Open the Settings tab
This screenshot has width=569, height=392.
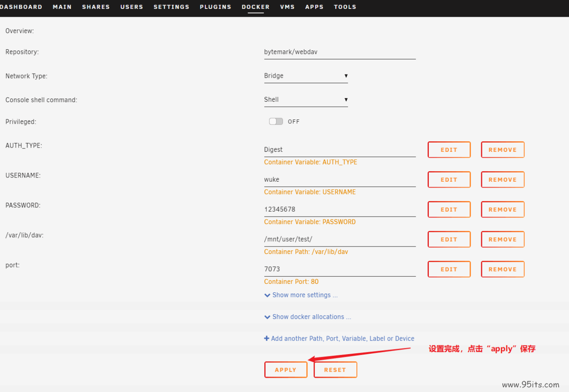pyautogui.click(x=171, y=7)
